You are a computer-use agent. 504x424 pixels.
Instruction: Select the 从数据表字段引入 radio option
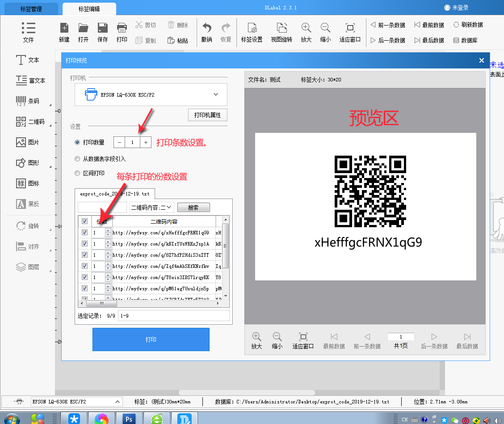click(77, 159)
